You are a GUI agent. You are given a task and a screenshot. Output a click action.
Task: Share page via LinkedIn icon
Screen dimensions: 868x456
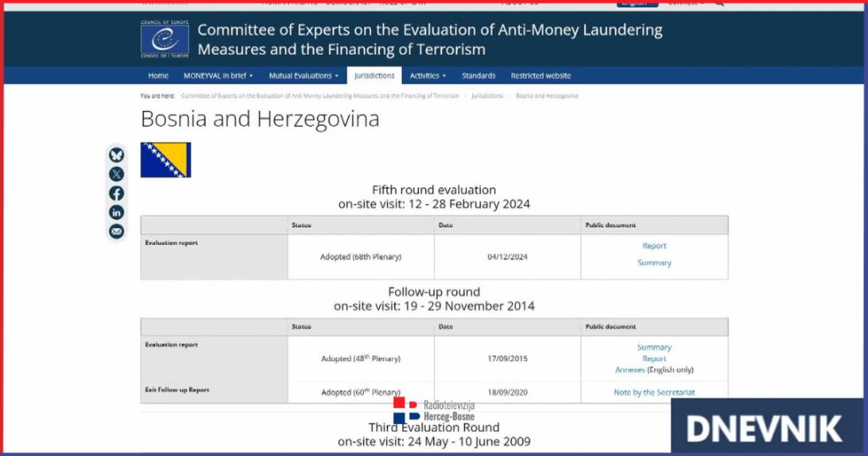point(116,212)
